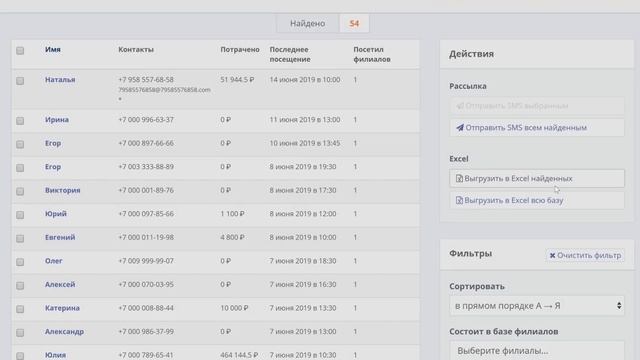Click the visit date 7 июня 2019 в 18:30
This screenshot has width=640, height=360.
point(303,261)
